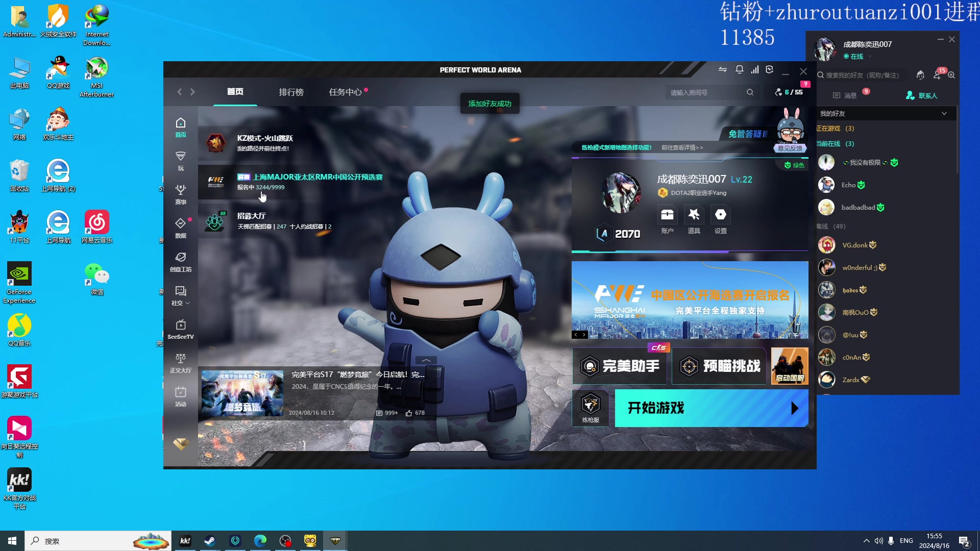
Task: Click the Windows taskbar 搜索 search box
Action: 98,541
